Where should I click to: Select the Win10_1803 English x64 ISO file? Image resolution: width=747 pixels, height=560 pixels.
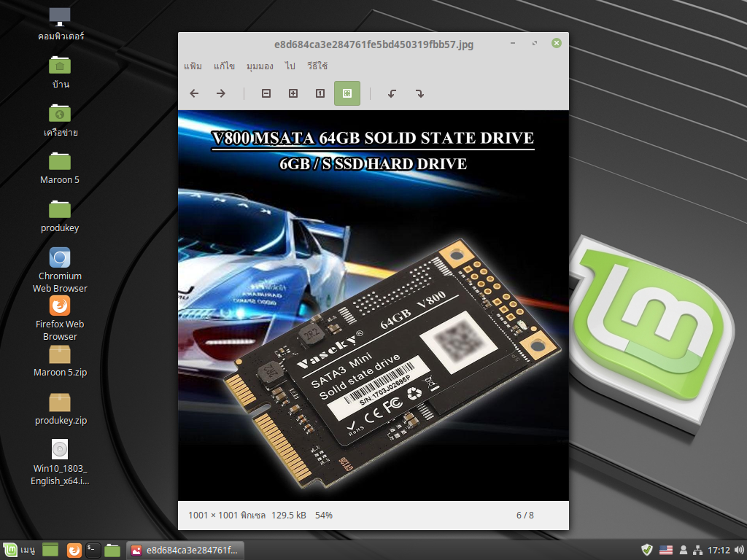coord(60,462)
